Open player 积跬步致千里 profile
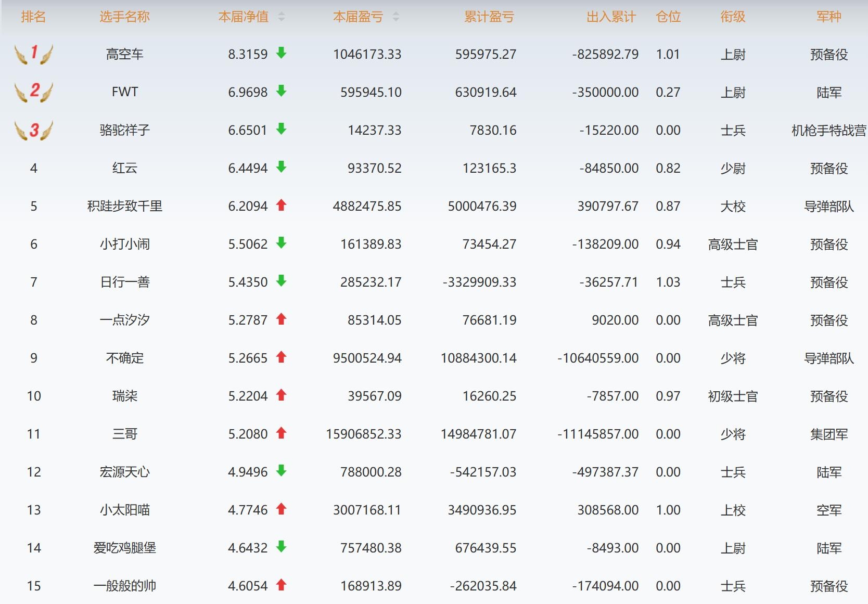 pyautogui.click(x=124, y=206)
